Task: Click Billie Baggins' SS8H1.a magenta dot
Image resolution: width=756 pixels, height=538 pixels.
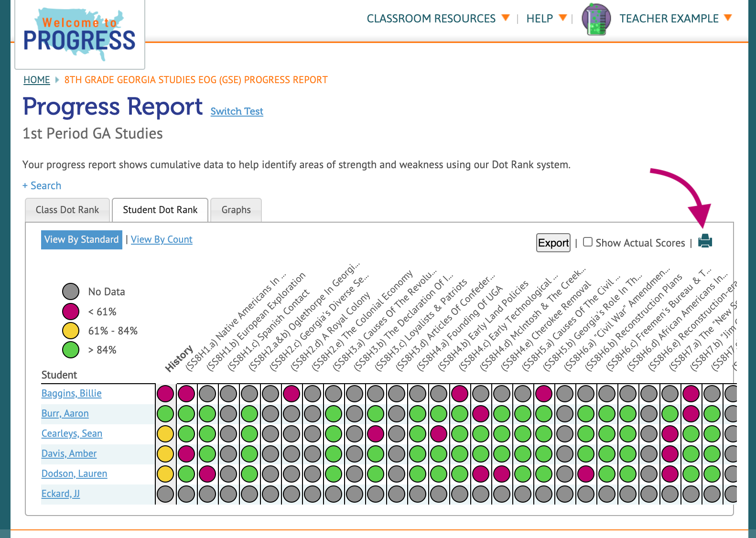Action: [186, 394]
